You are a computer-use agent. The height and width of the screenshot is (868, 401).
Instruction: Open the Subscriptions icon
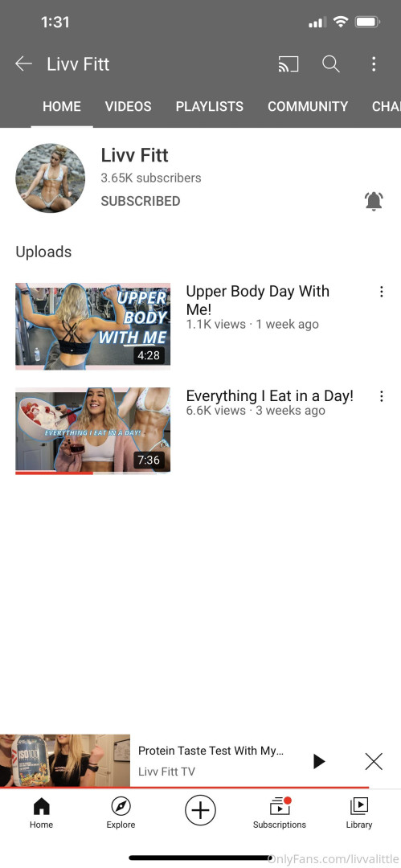tap(279, 813)
